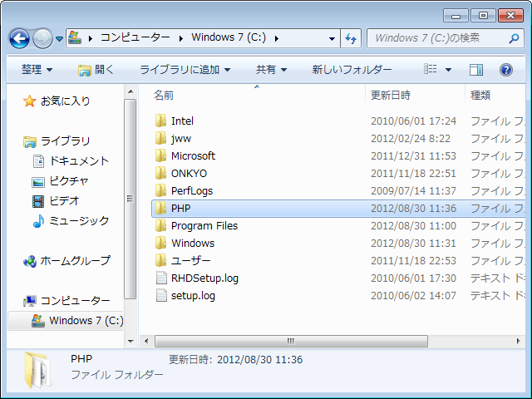Create a folder with 新しいフォルダー
The width and height of the screenshot is (532, 399).
coord(352,70)
